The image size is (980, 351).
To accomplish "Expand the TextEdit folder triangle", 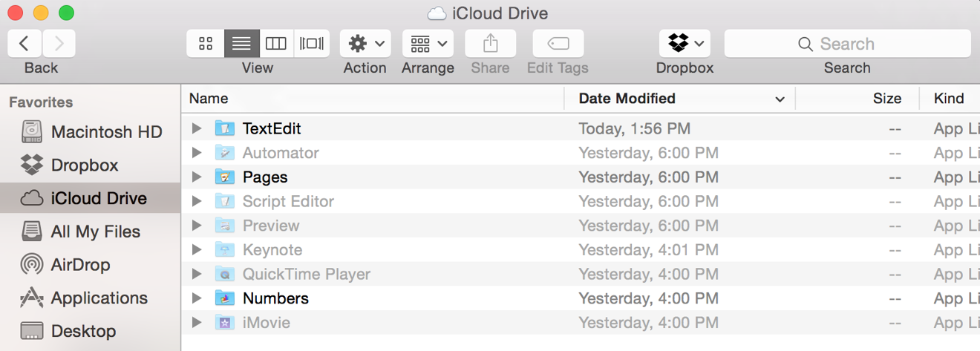I will [197, 128].
